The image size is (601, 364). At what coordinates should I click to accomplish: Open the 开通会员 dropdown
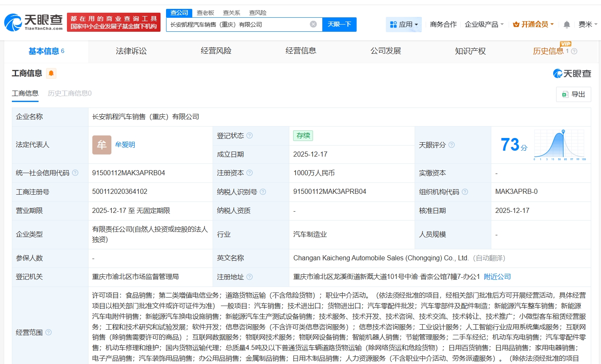[x=533, y=25]
